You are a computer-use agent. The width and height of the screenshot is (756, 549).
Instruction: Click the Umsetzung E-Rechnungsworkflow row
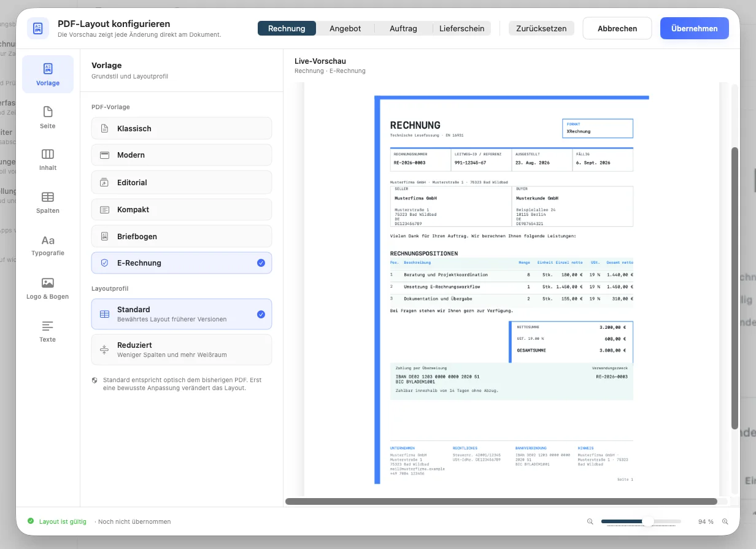(x=512, y=287)
